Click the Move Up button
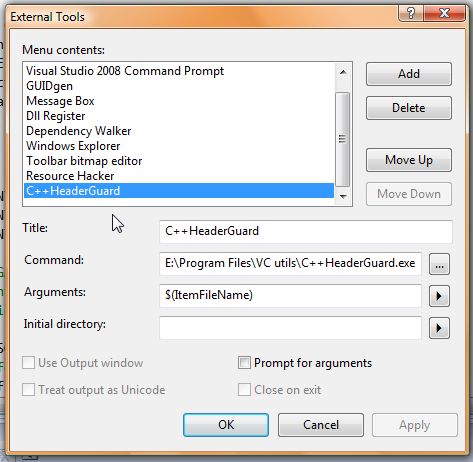The height and width of the screenshot is (462, 473). tap(409, 160)
